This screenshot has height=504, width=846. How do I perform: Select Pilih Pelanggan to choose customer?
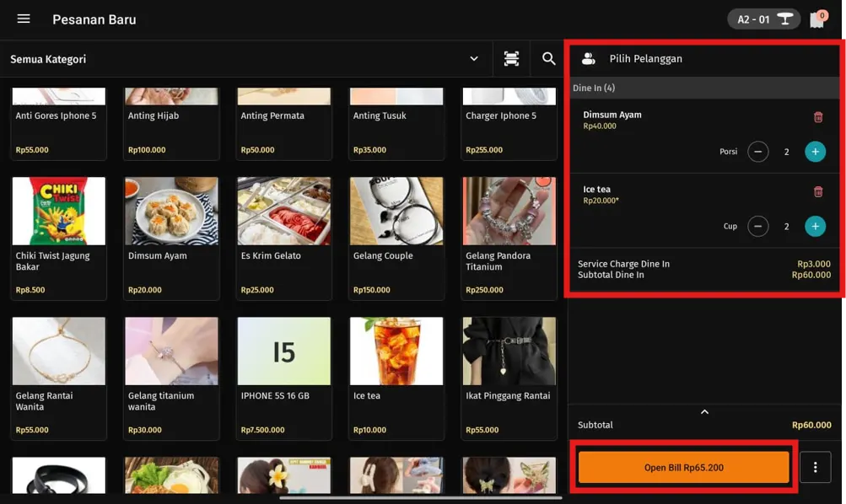[x=646, y=59]
